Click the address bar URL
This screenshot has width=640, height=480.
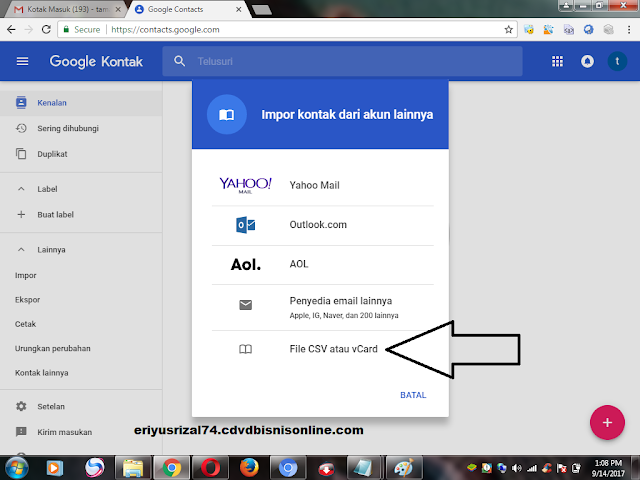point(165,29)
